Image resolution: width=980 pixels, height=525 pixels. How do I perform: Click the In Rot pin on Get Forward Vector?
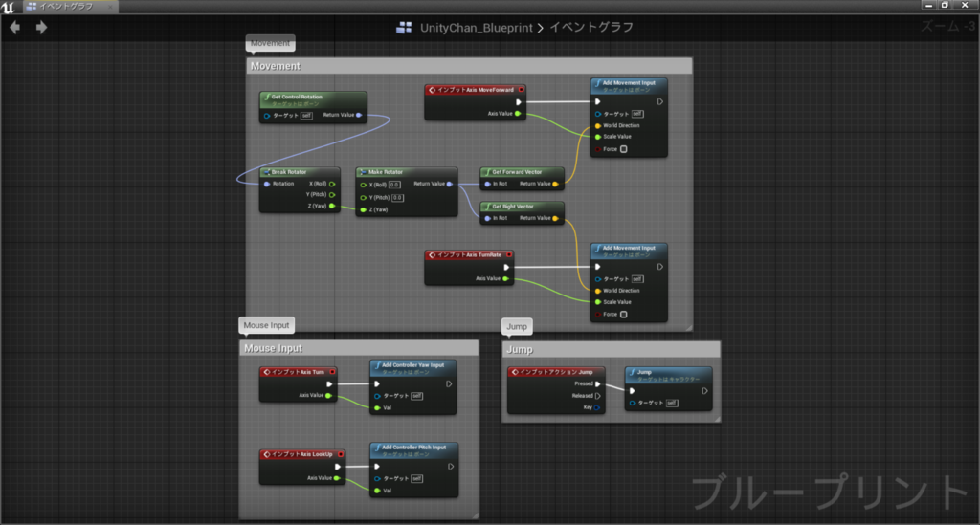point(487,185)
